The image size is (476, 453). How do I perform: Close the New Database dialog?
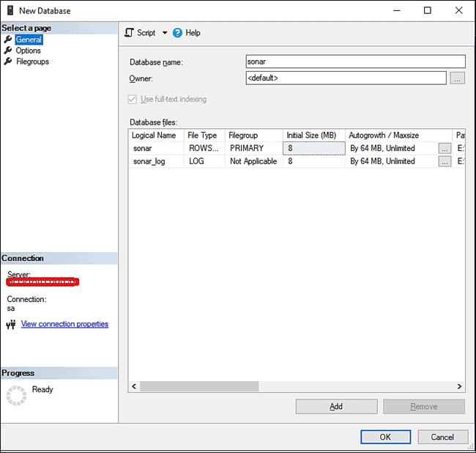(x=458, y=10)
